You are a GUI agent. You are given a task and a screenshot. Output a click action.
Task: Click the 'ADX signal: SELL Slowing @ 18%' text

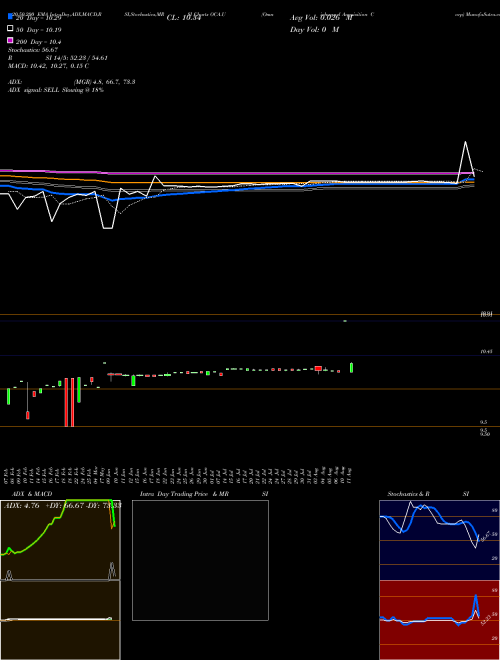56,90
